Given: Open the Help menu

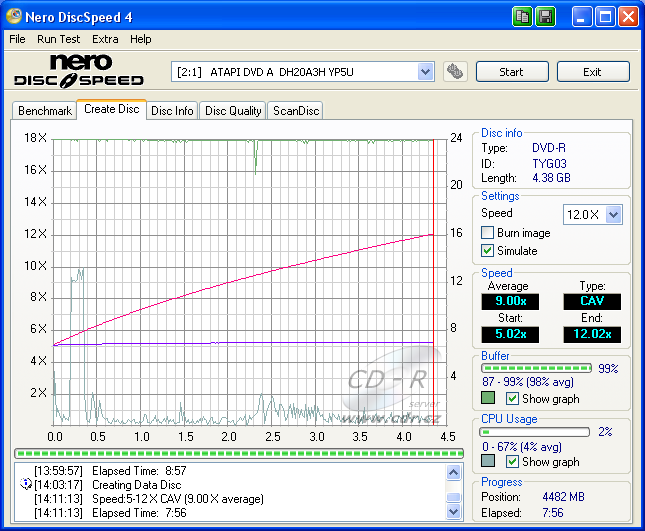Looking at the screenshot, I should (x=141, y=39).
